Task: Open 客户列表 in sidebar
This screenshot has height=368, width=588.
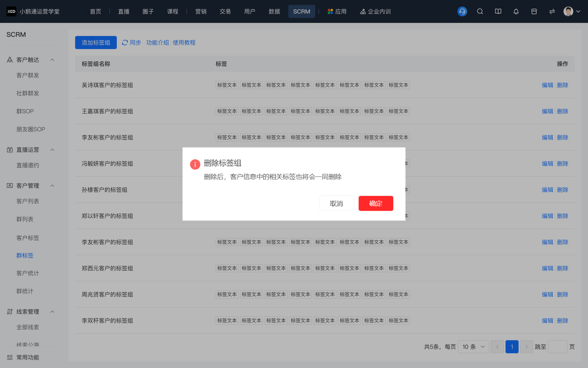Action: click(x=28, y=201)
